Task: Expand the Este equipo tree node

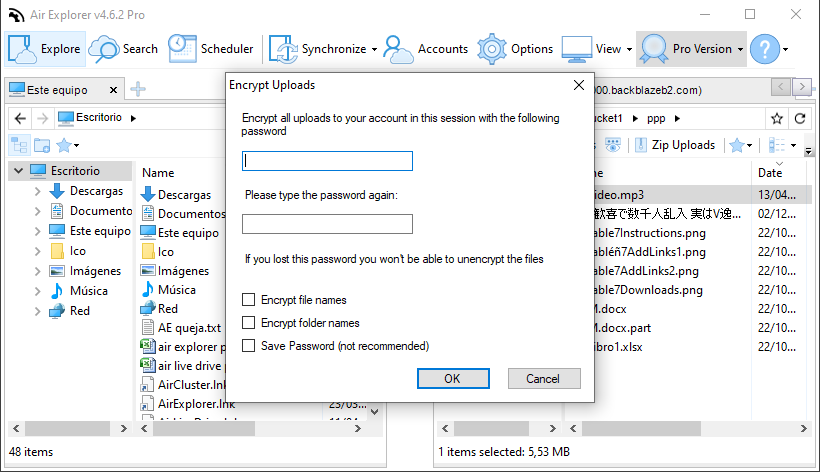Action: [x=37, y=231]
